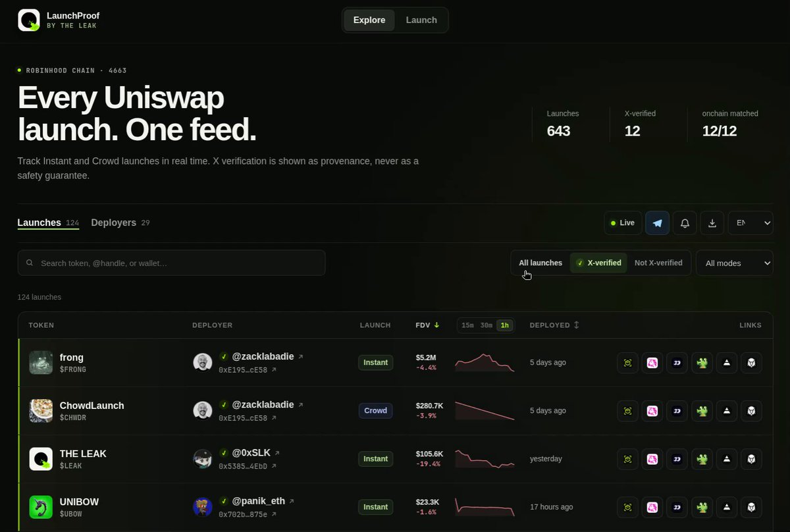Open the owl link icon for frong

click(x=751, y=363)
